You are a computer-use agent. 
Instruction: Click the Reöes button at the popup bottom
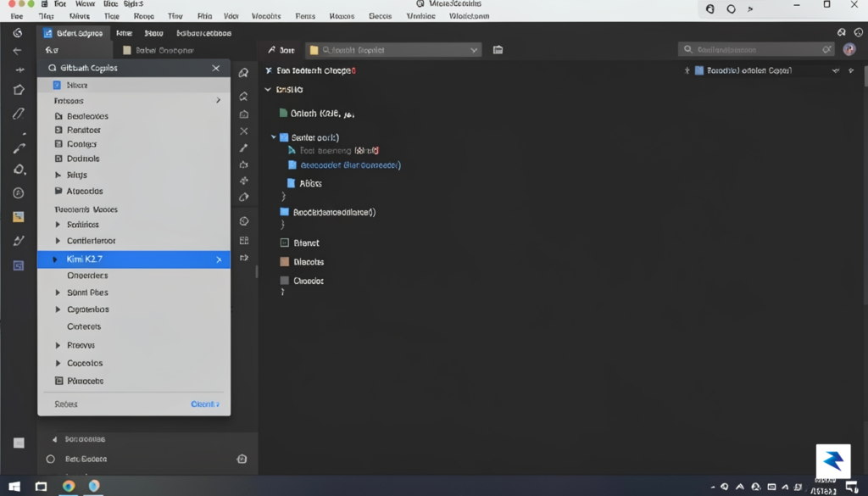pyautogui.click(x=66, y=404)
